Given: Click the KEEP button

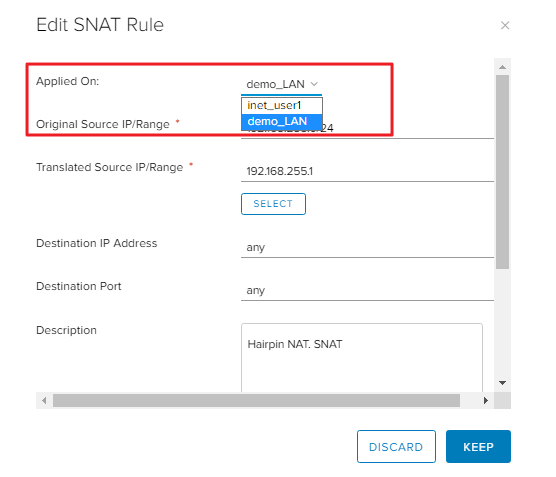Looking at the screenshot, I should (478, 447).
